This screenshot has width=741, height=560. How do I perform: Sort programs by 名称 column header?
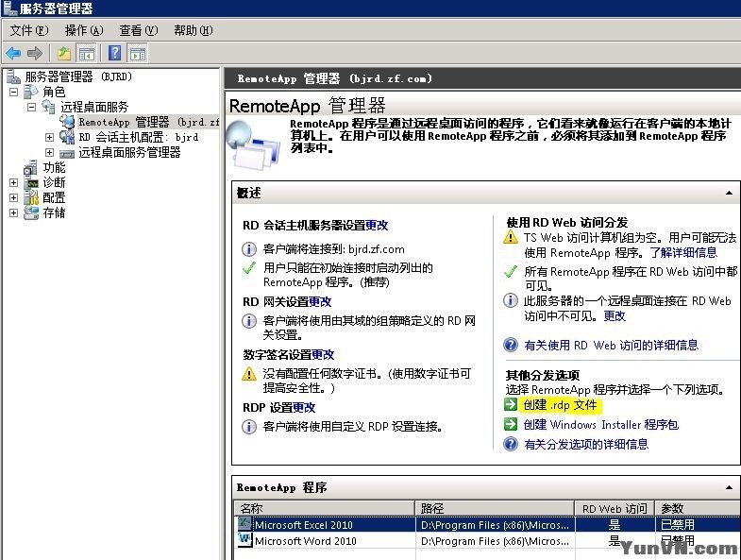[325, 508]
